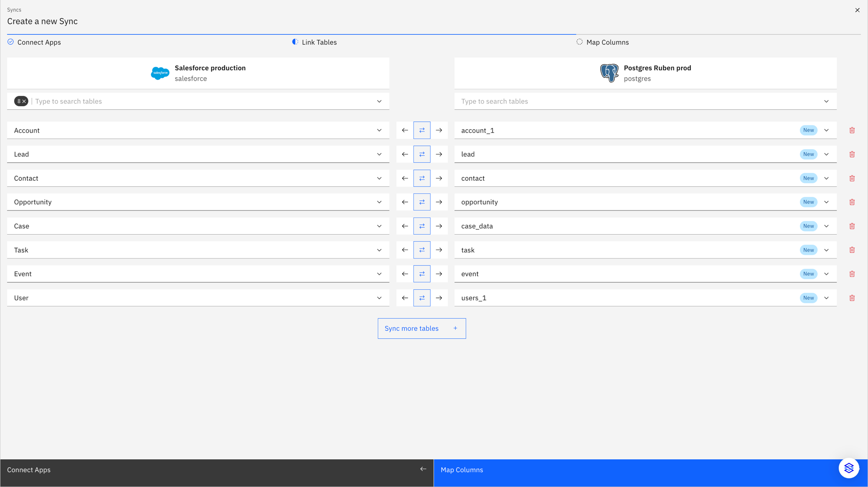868x487 pixels.
Task: Expand the users_1 destination table dropdown
Action: point(826,298)
